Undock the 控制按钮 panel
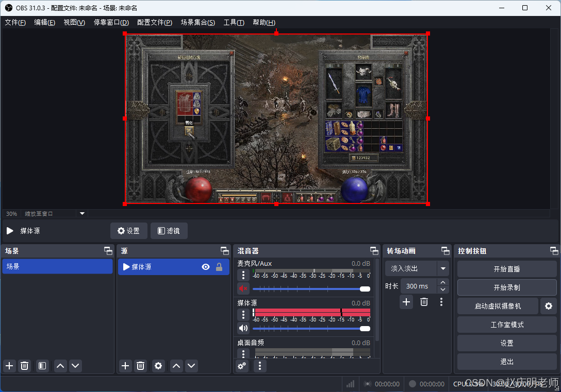Viewport: 561px width, 392px height. (554, 251)
